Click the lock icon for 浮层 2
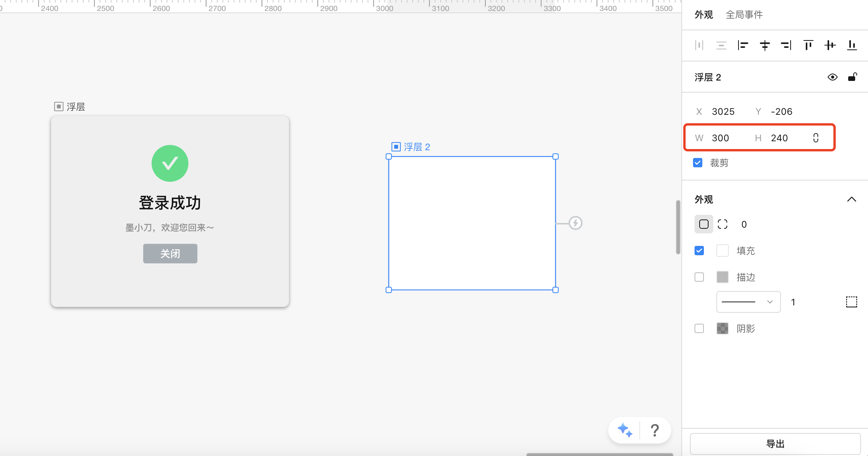The height and width of the screenshot is (456, 868). point(852,77)
